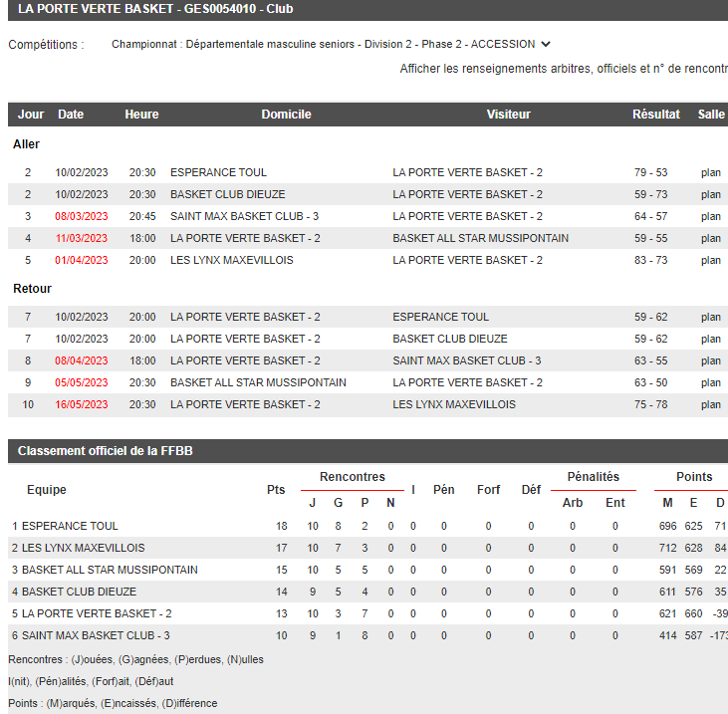
Task: Click the Domicile column header
Action: coord(286,115)
